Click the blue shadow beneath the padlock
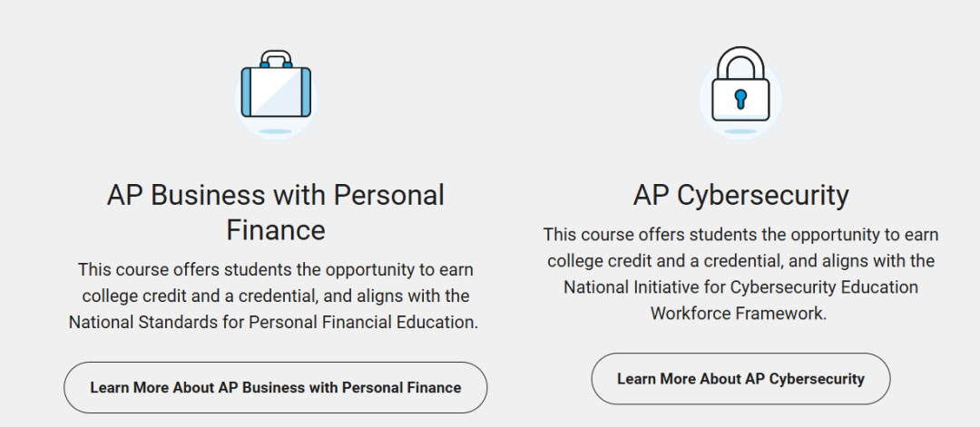 point(740,131)
